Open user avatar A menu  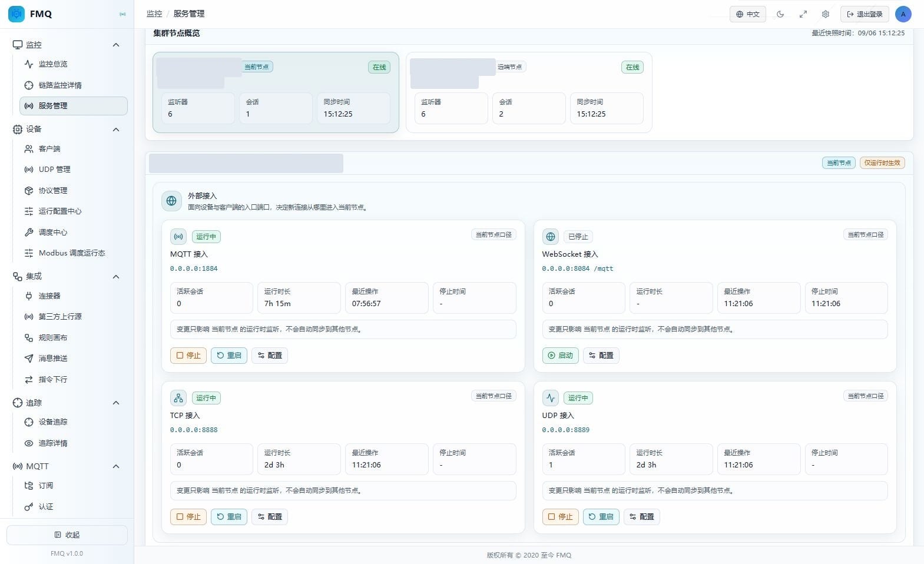(903, 14)
